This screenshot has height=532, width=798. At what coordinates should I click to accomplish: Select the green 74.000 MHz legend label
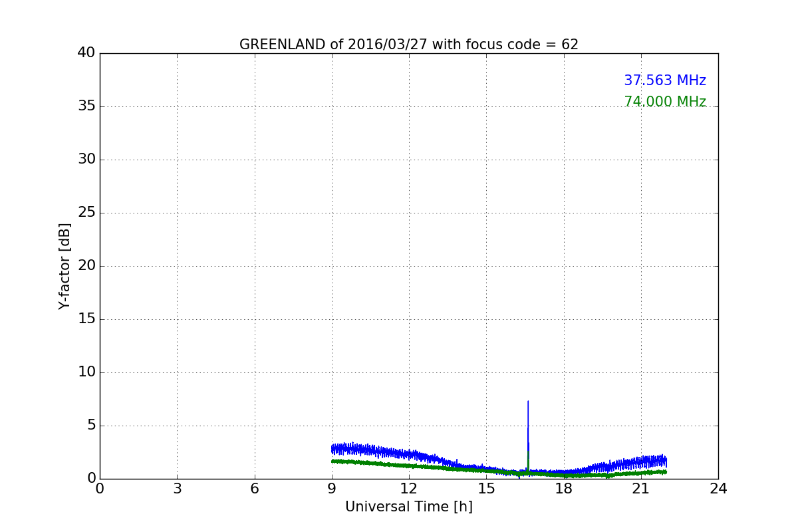coord(665,102)
